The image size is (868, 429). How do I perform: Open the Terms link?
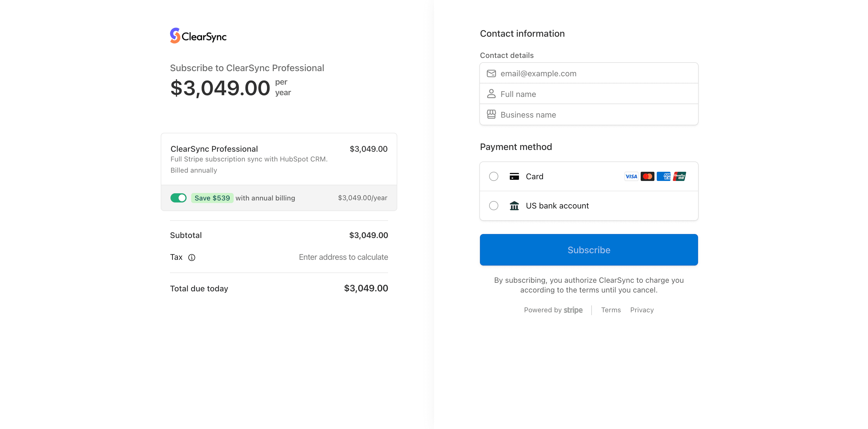(x=611, y=310)
